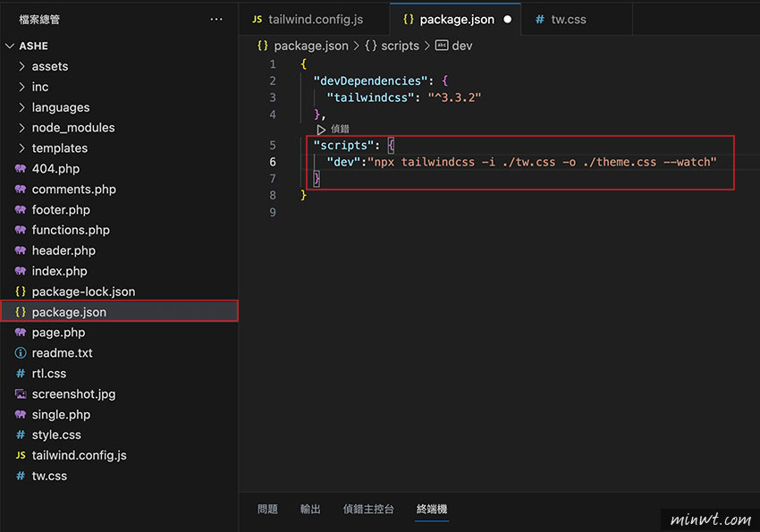Click the 偵錯 debug code lens link
This screenshot has height=532, width=760.
point(340,129)
